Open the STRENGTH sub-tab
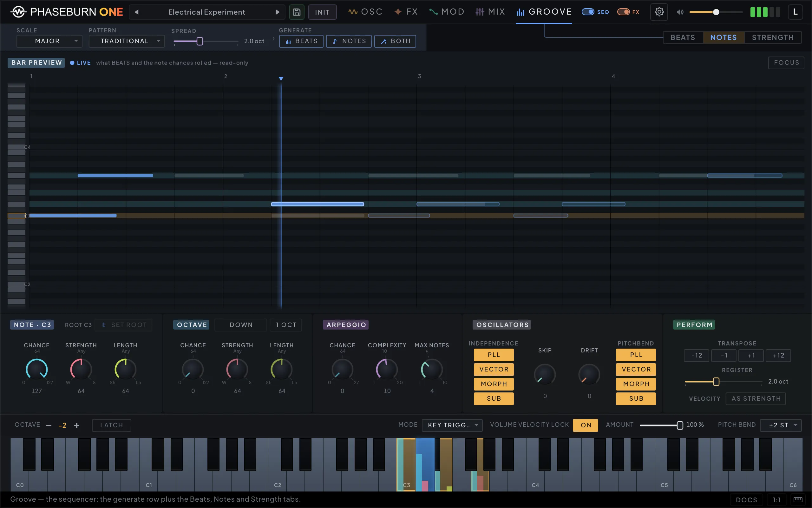The image size is (812, 508). [773, 38]
